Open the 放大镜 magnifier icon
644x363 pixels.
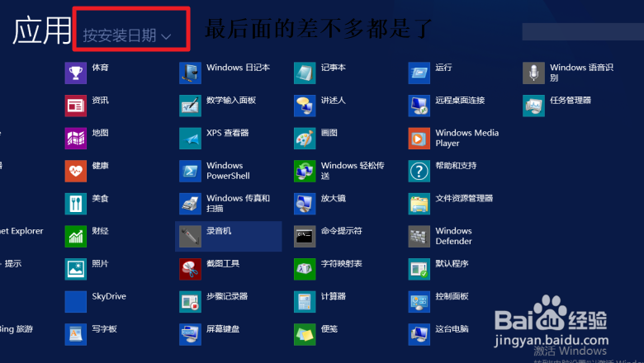(305, 204)
